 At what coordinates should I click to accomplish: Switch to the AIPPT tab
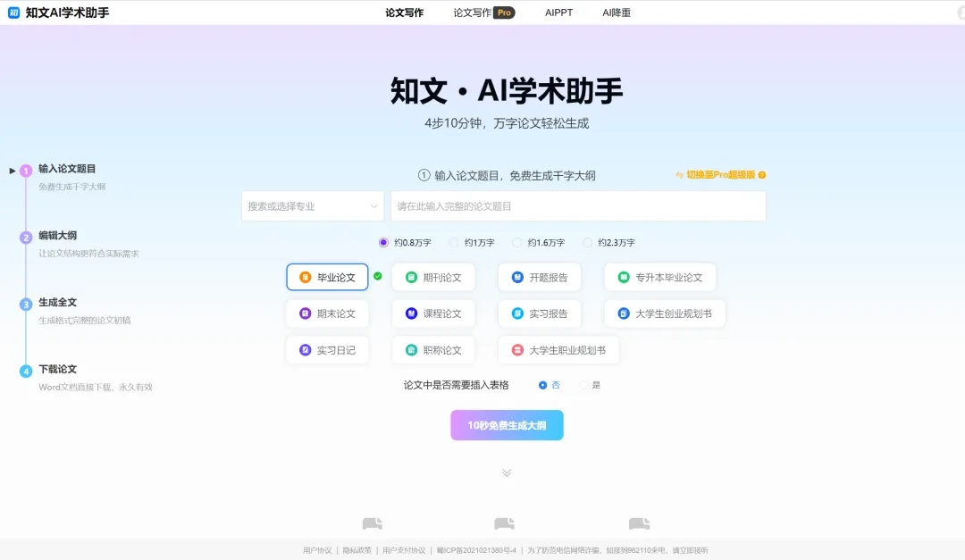[x=558, y=13]
